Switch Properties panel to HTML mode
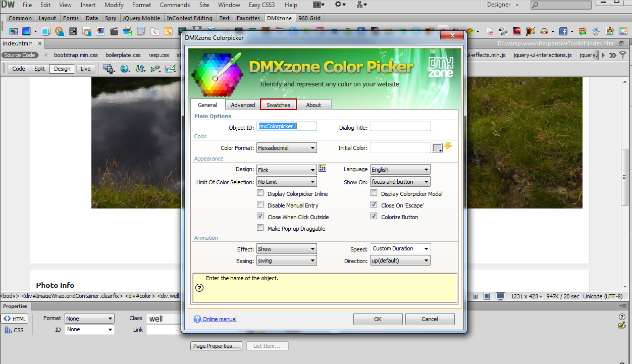632x364 pixels. [15, 319]
